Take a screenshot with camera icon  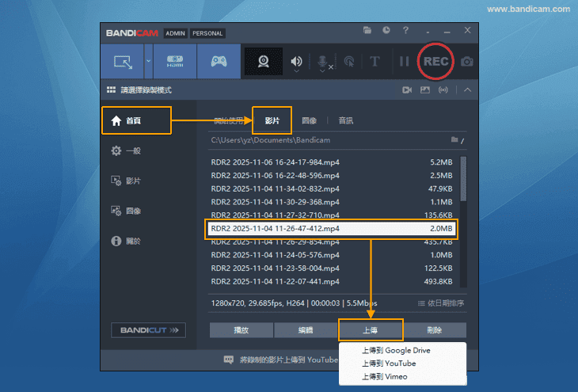point(467,62)
